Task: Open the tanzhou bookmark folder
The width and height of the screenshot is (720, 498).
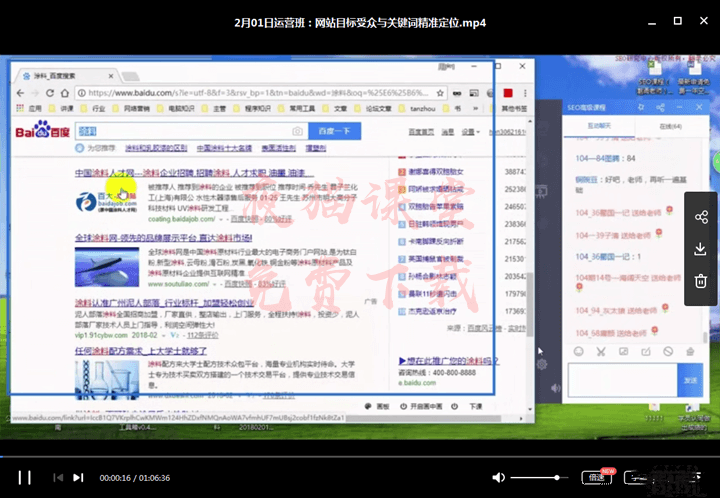Action: 417,108
